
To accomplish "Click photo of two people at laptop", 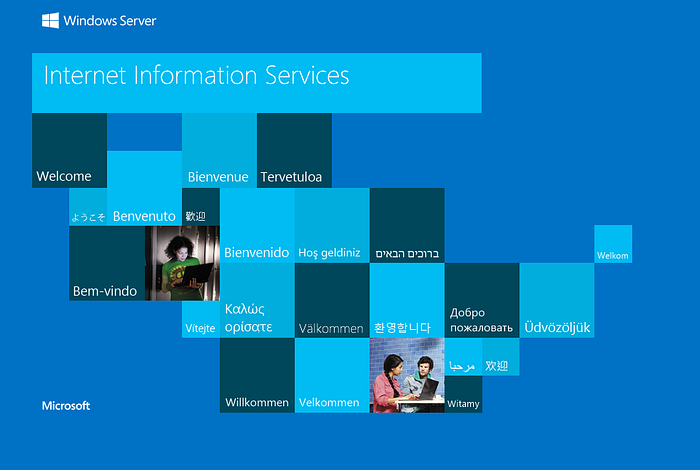I will point(407,375).
